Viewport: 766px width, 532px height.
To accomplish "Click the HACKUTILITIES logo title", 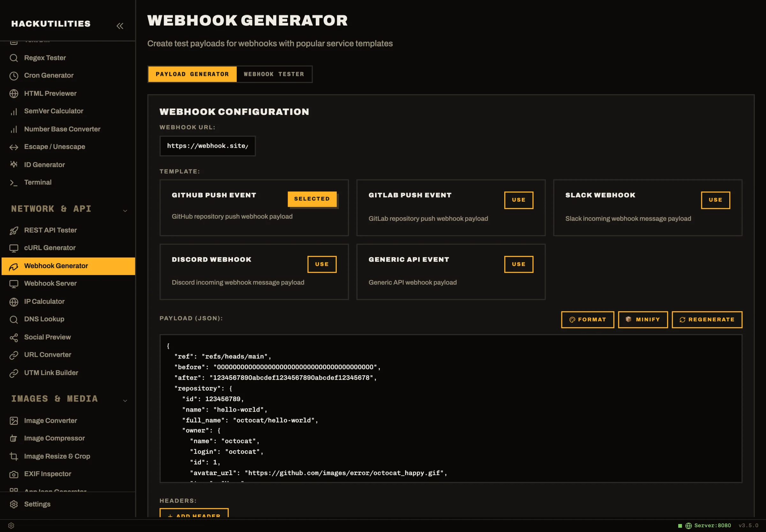I will pos(51,24).
